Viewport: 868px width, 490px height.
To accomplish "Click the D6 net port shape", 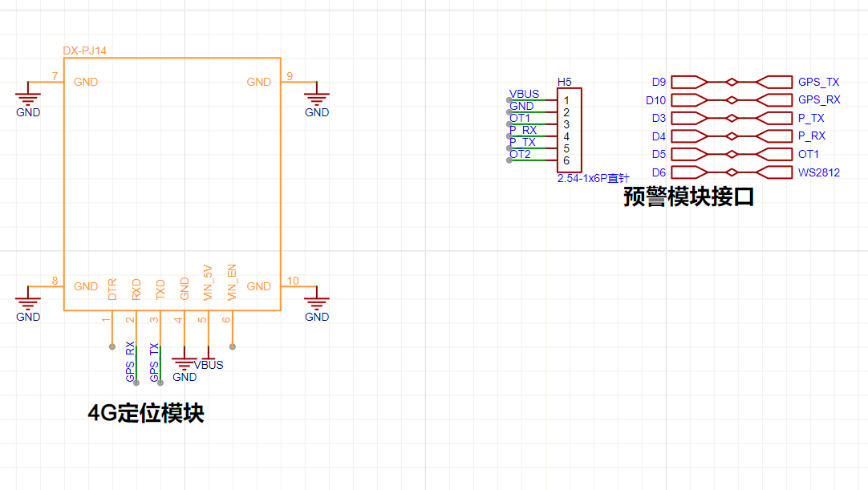I will click(x=689, y=172).
